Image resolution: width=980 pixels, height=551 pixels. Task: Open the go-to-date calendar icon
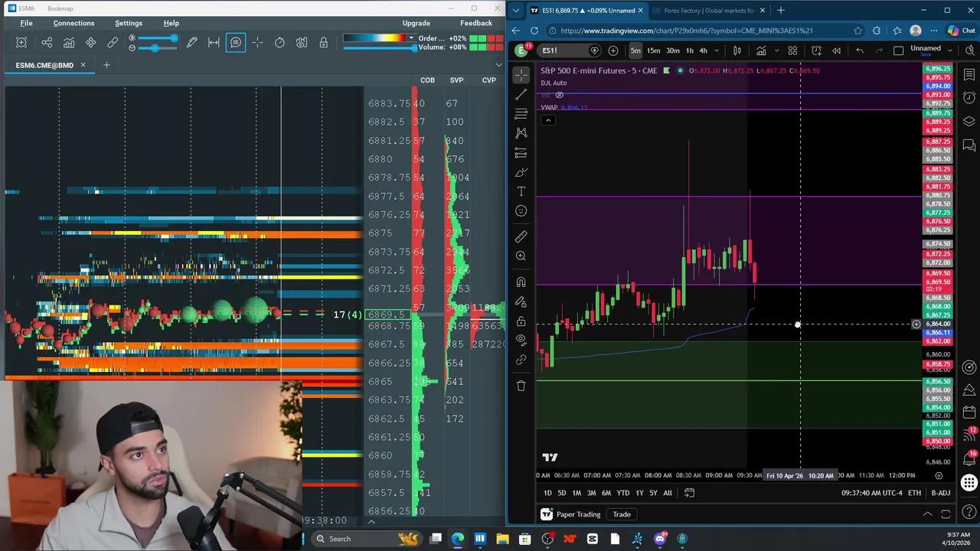pyautogui.click(x=689, y=493)
